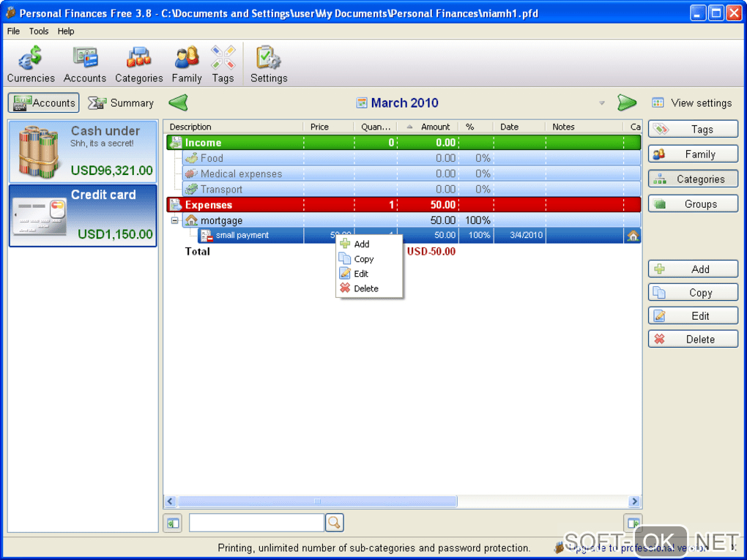Sort by the Date column header
Screen dimensions: 747x560
coord(519,127)
